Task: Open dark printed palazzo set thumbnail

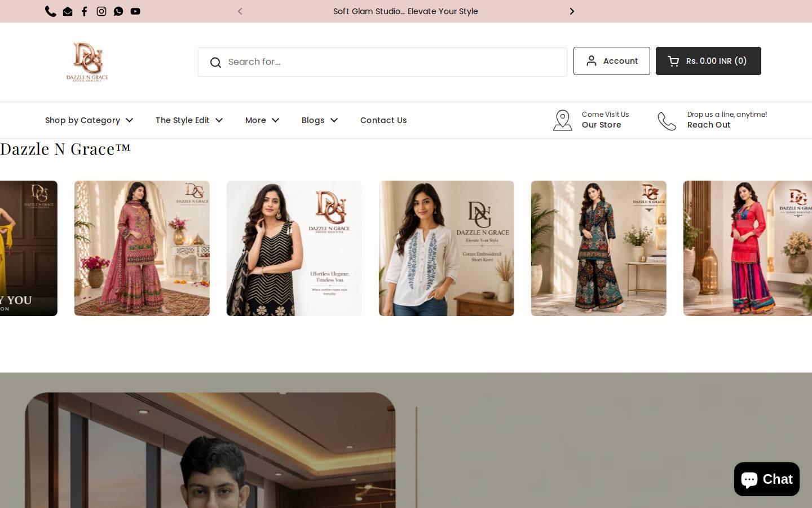Action: click(599, 248)
